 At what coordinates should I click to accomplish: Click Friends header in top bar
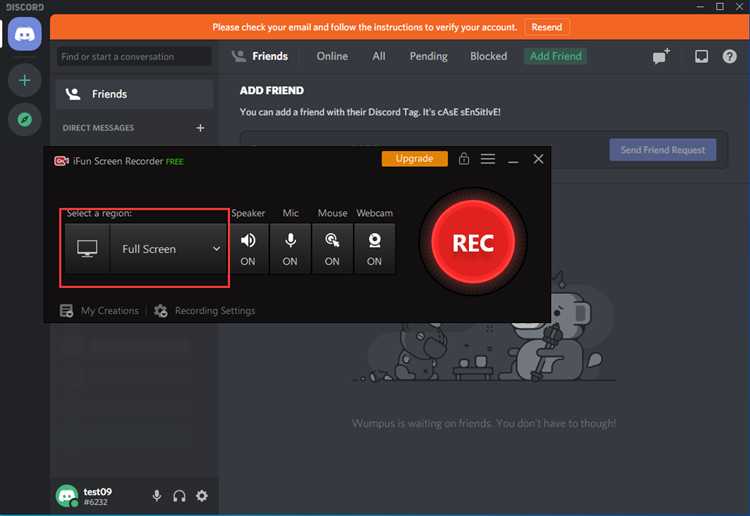[270, 56]
